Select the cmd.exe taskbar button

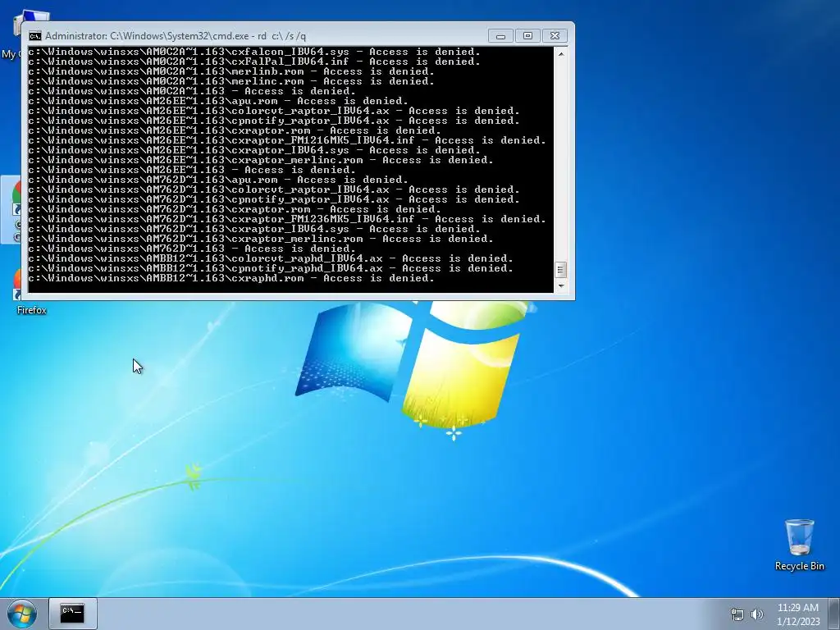pyautogui.click(x=72, y=614)
